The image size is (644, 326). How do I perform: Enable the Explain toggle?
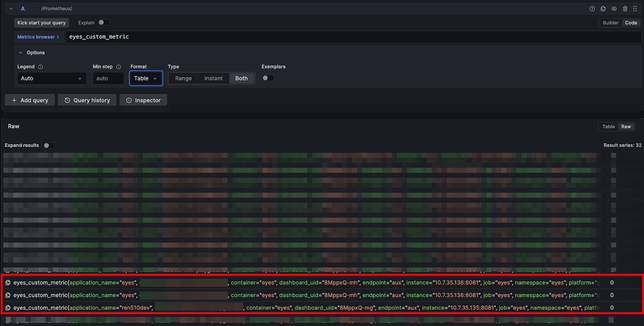(x=104, y=22)
